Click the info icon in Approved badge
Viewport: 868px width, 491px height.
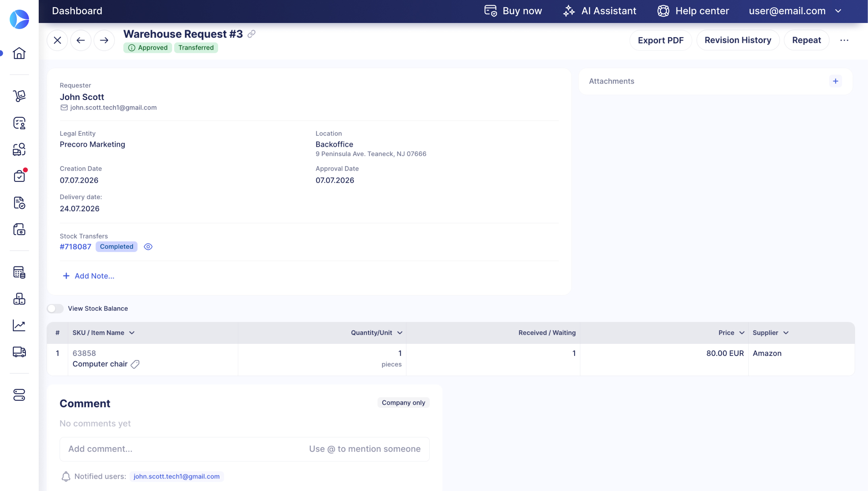tap(131, 48)
